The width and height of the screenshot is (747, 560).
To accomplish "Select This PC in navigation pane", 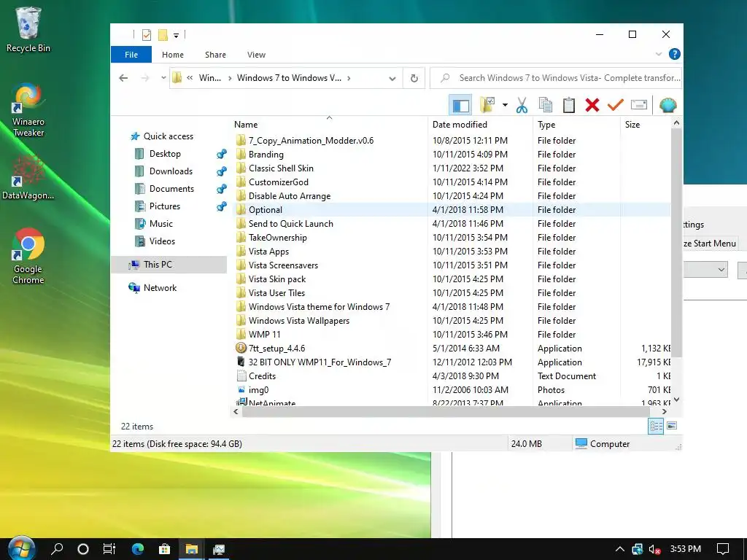I will (169, 264).
